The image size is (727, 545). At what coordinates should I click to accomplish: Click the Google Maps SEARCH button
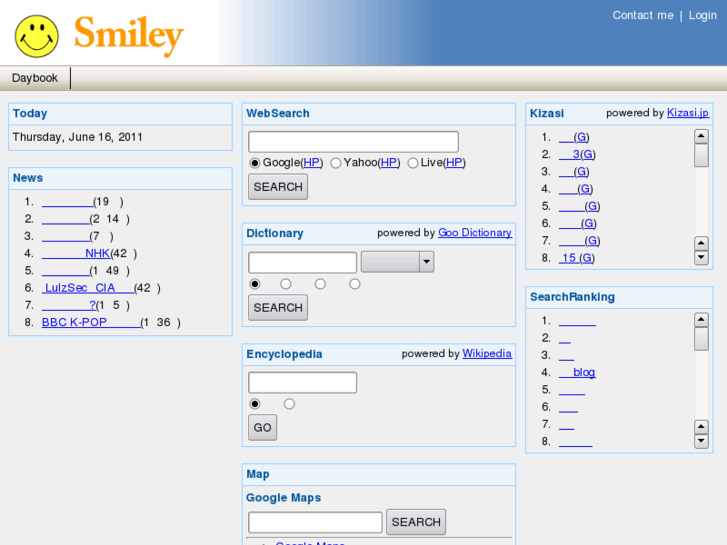coord(416,522)
